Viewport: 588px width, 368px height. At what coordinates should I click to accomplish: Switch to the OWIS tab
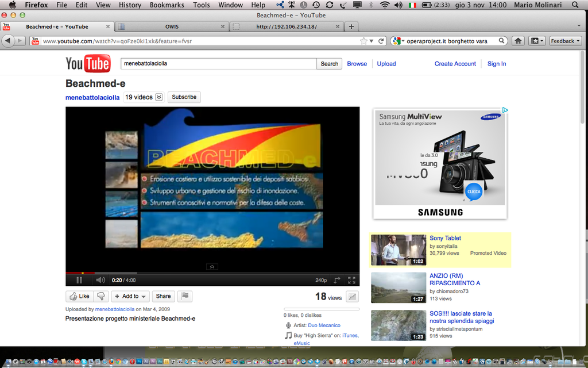click(x=171, y=26)
